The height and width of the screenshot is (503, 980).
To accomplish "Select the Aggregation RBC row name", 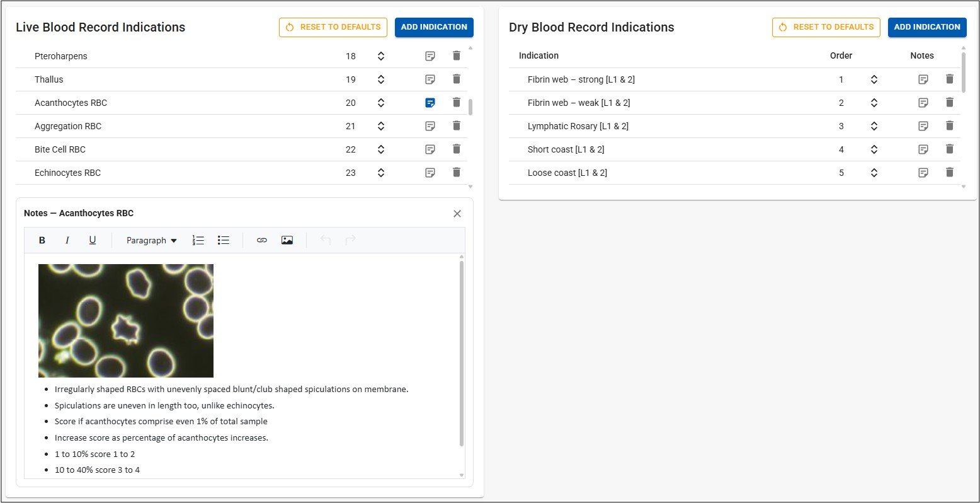I will 68,126.
